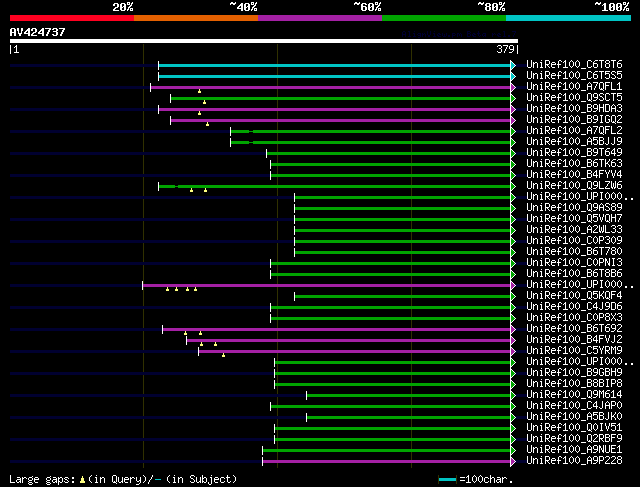Image resolution: width=640 pixels, height=487 pixels.
Task: Select hit label UniRef100_B6TK63
Action: [x=574, y=164]
